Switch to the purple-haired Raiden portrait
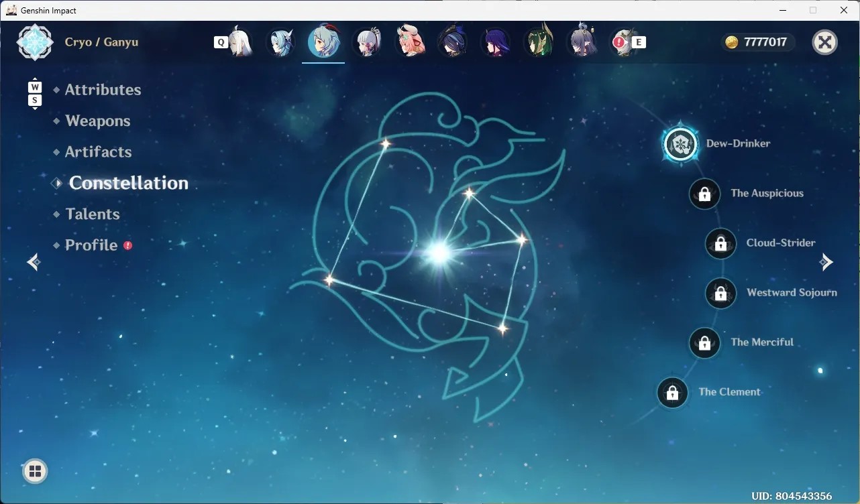 coord(496,42)
